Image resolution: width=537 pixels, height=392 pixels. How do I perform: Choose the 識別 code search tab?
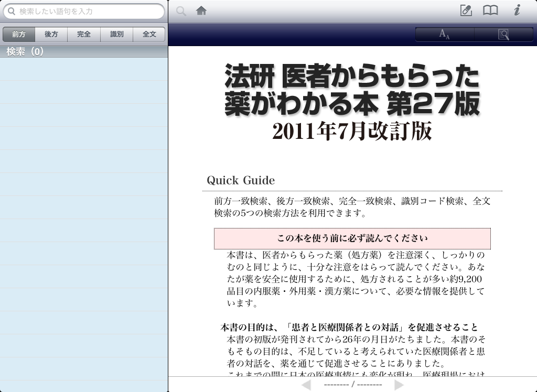tap(116, 35)
